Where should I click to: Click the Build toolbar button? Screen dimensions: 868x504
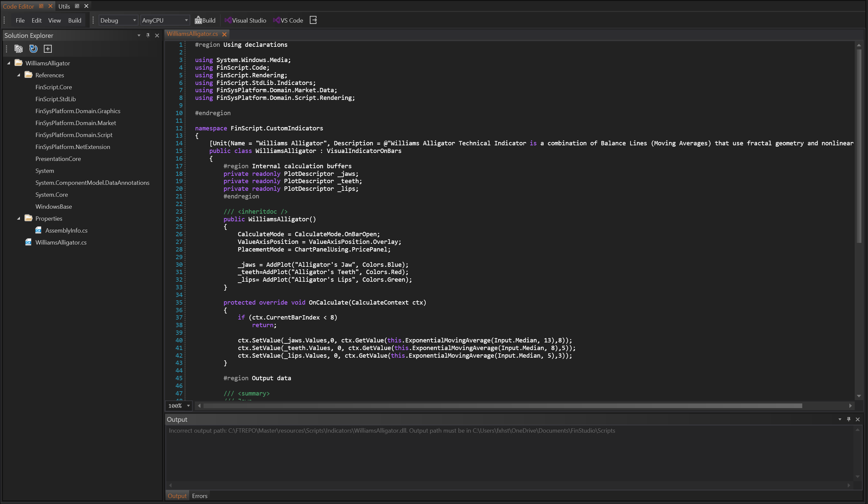205,20
